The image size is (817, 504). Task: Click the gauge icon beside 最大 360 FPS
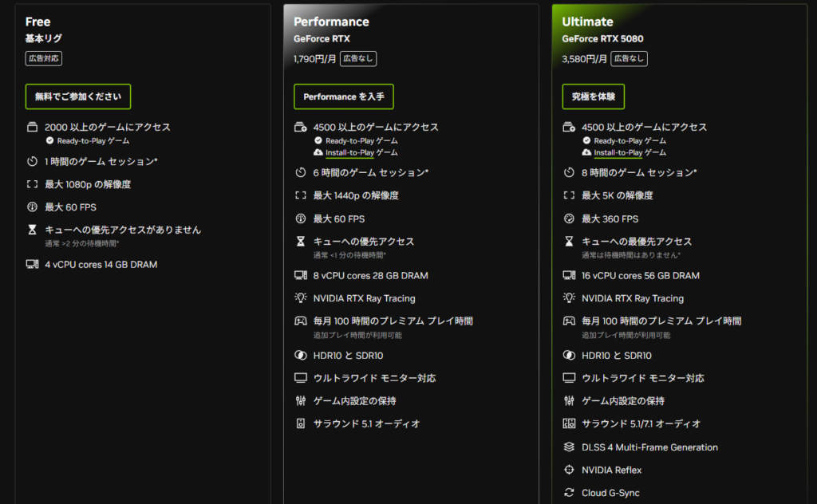(569, 219)
